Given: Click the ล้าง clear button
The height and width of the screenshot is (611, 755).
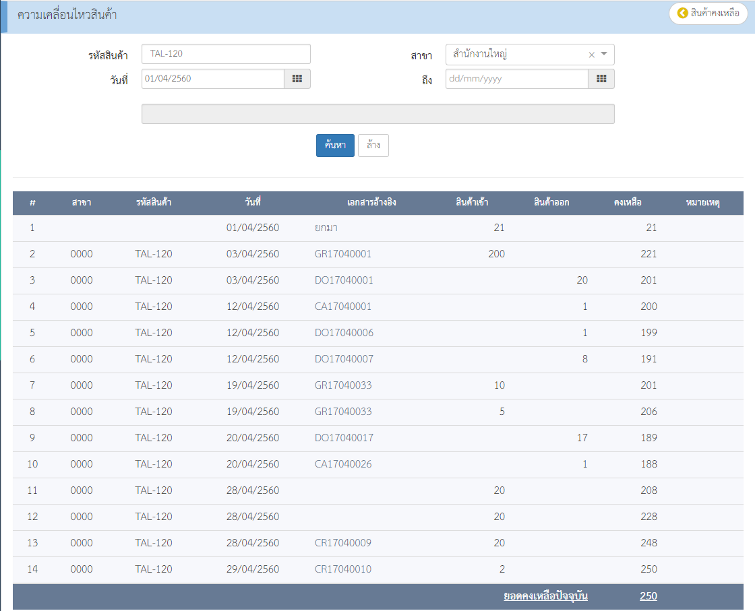Looking at the screenshot, I should 373,145.
